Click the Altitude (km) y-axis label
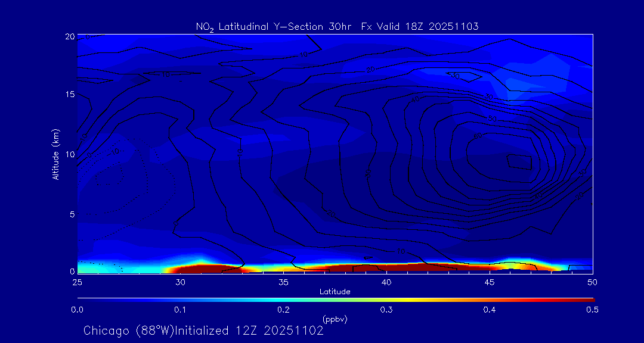The image size is (644, 343). click(x=55, y=154)
